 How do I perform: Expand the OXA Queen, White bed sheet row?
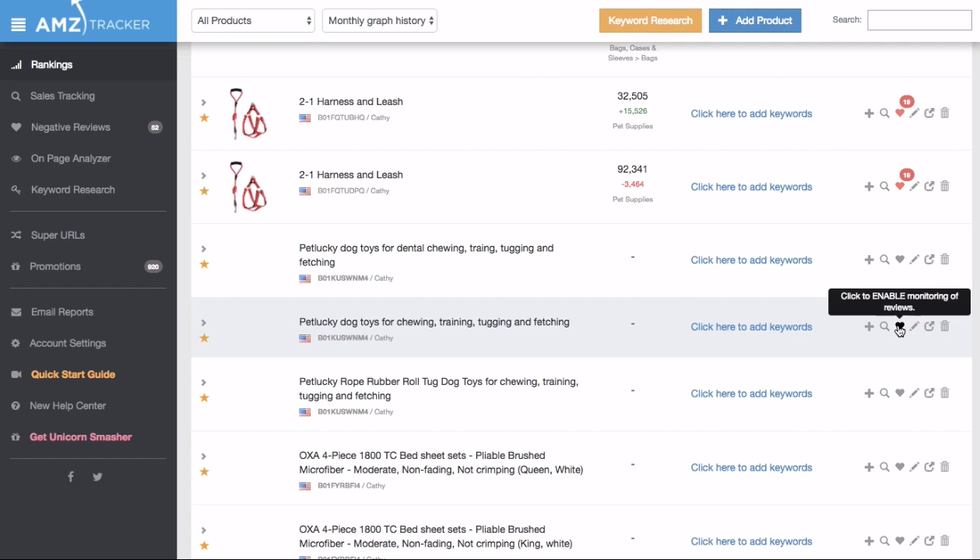coord(204,456)
